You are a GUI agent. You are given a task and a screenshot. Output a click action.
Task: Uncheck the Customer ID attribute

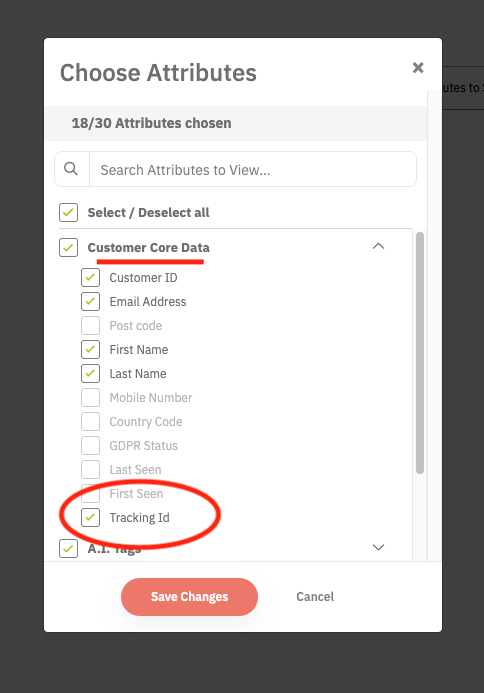pos(90,278)
